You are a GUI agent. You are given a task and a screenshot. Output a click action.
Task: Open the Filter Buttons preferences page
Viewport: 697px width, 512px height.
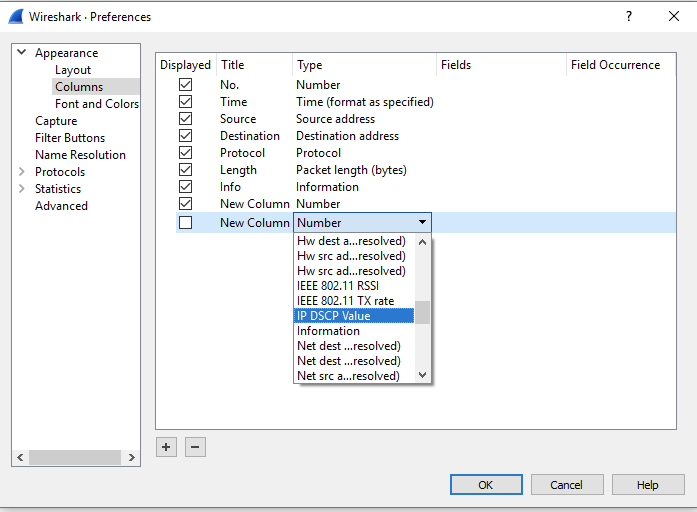(70, 138)
